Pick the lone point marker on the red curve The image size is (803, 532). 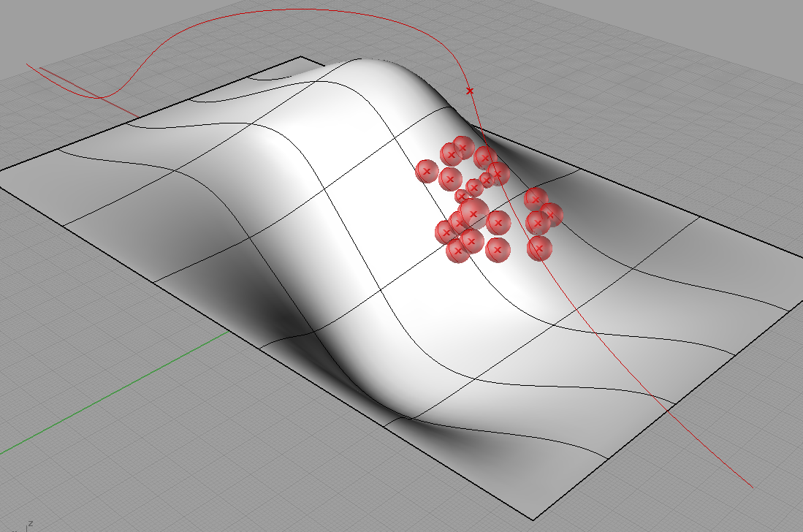tap(470, 91)
